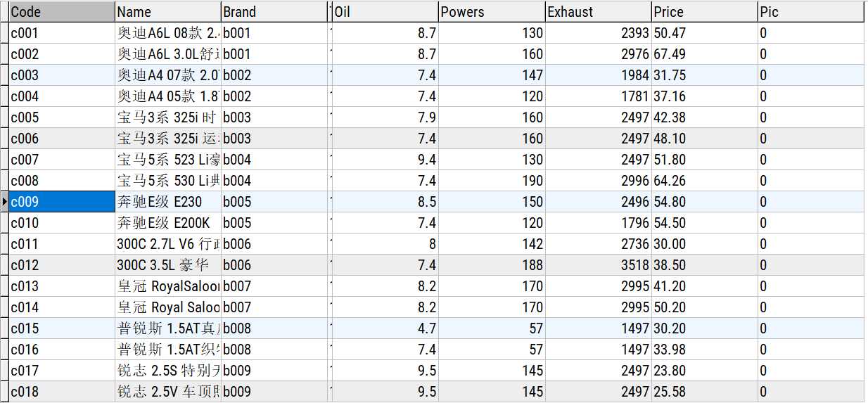The width and height of the screenshot is (868, 403).
Task: Select code cell c014
Action: click(x=62, y=307)
